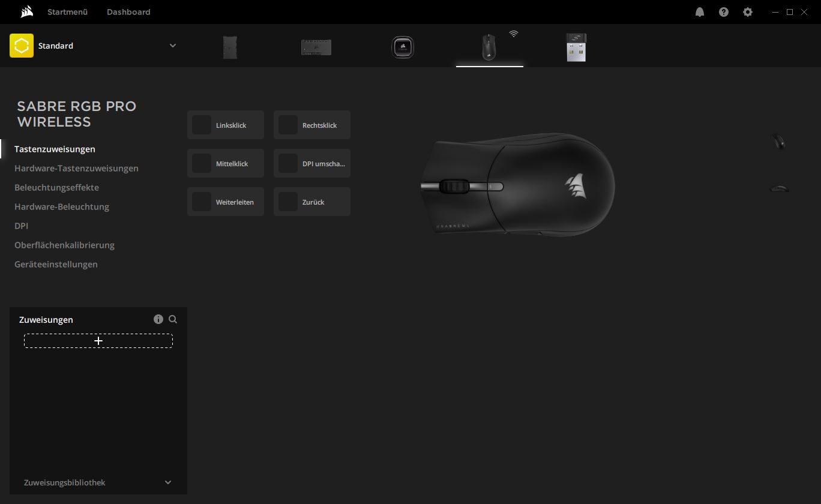The image size is (821, 504).
Task: Select the Rechtsklick button tile
Action: pos(312,125)
